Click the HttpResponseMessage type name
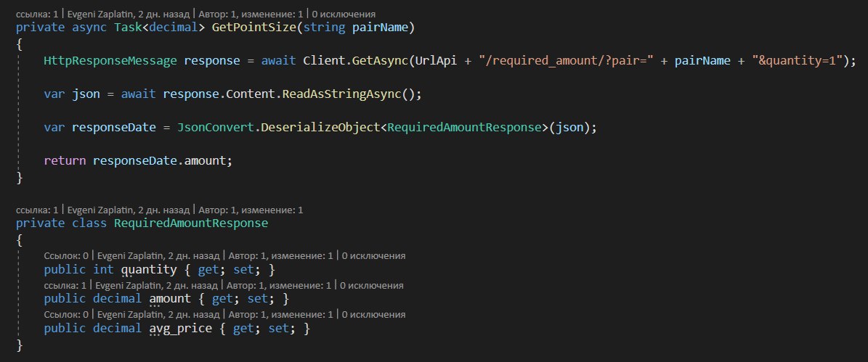Screen dimensions: 868x362 pos(110,61)
